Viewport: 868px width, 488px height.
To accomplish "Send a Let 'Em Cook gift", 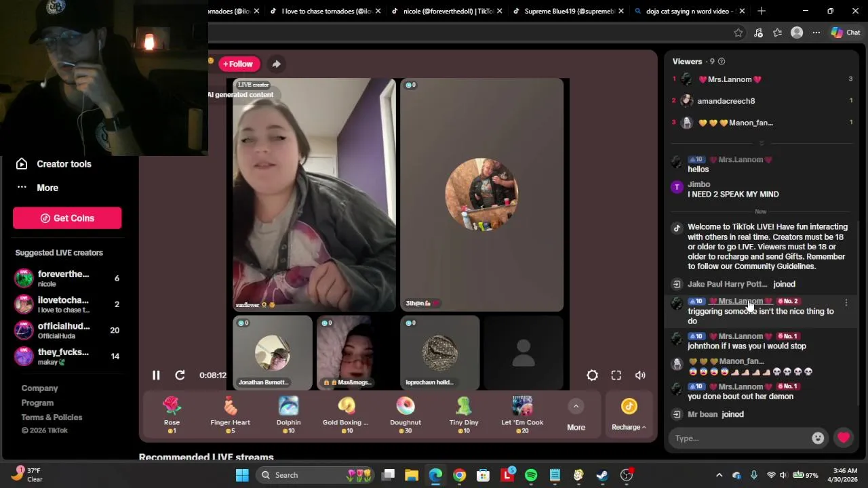I will pyautogui.click(x=522, y=415).
